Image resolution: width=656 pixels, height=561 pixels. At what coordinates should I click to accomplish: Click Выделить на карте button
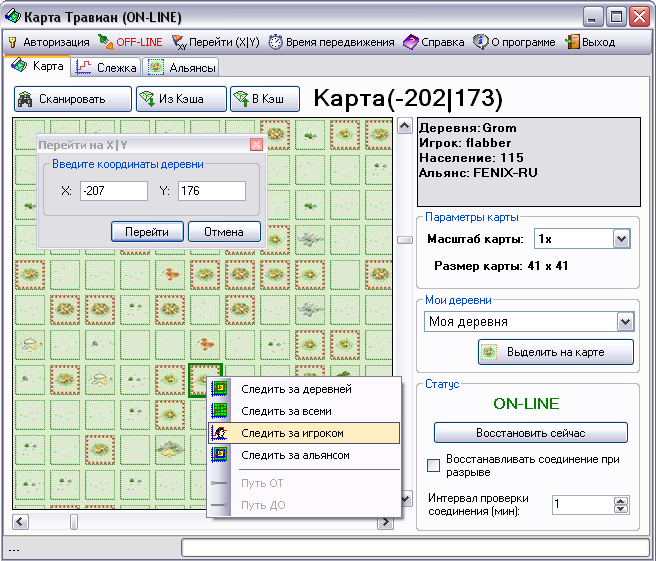[x=556, y=352]
